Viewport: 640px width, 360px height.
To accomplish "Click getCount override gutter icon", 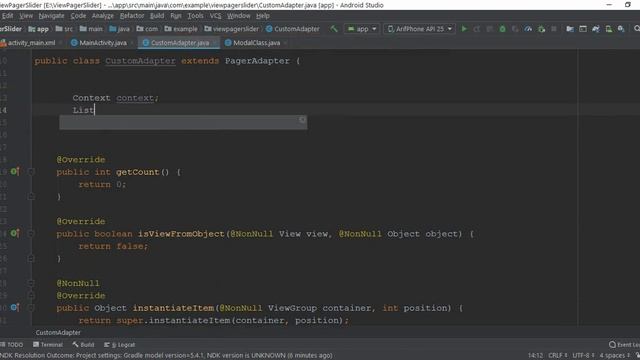I will click(x=14, y=172).
